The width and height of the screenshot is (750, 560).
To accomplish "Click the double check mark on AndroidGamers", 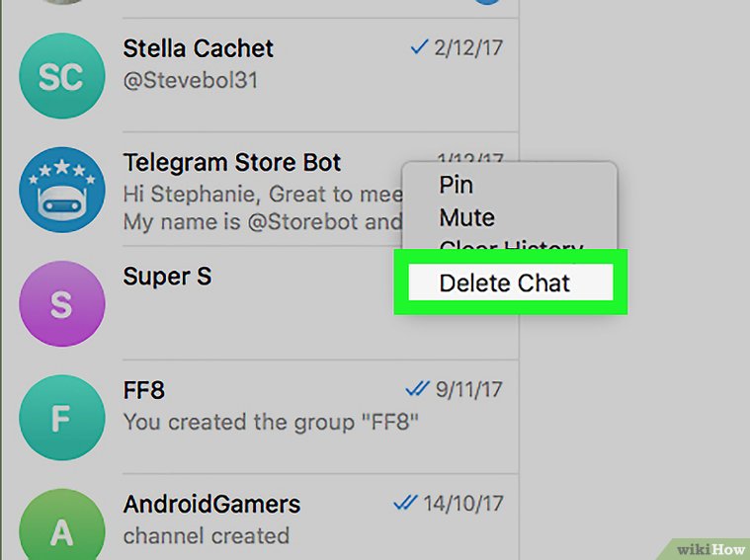I will point(405,503).
